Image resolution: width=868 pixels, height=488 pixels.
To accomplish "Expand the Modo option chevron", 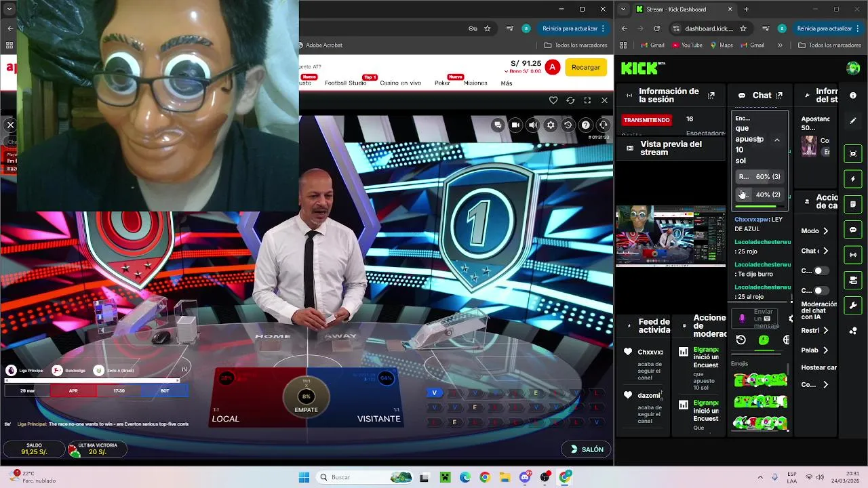I will click(x=825, y=231).
